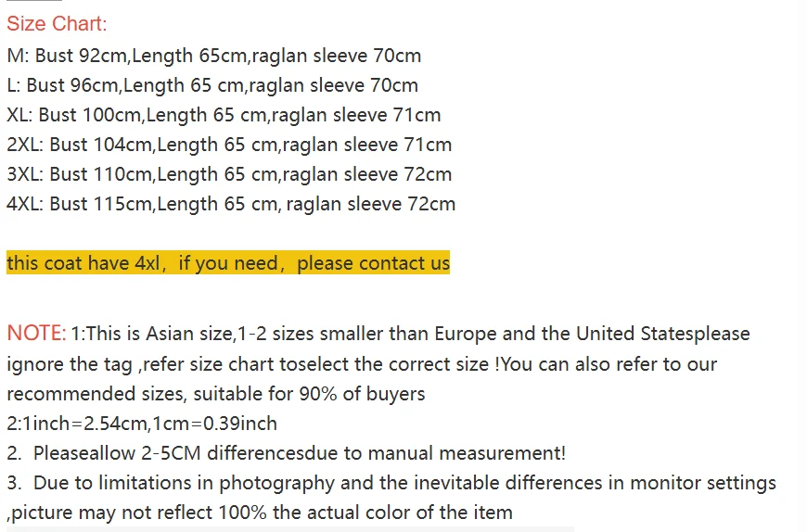807x532 pixels.
Task: Click the 'please contact us' text
Action: coord(373,263)
